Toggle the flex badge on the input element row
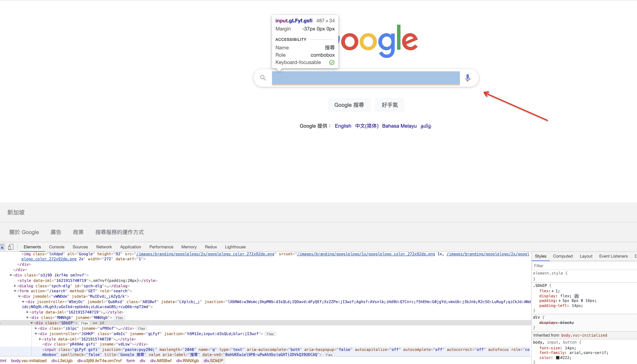The image size is (637, 364). (x=329, y=355)
